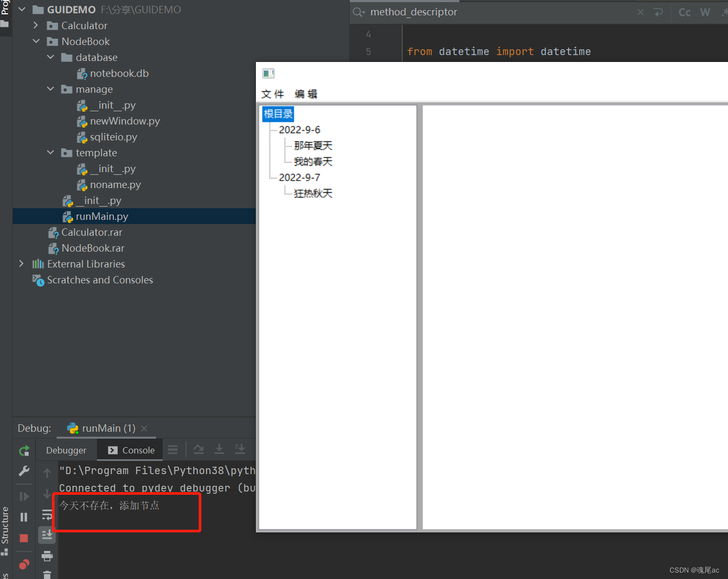This screenshot has height=579, width=728.
Task: Open search history magnifier dropdown
Action: tap(359, 12)
